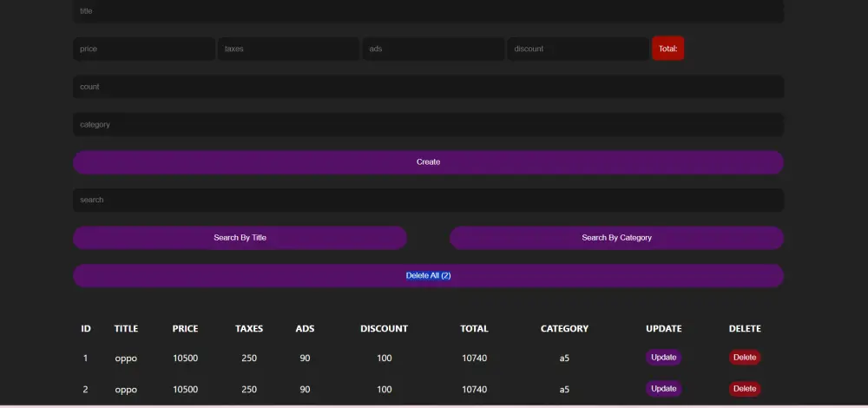
Task: Select the count input field
Action: click(x=428, y=87)
